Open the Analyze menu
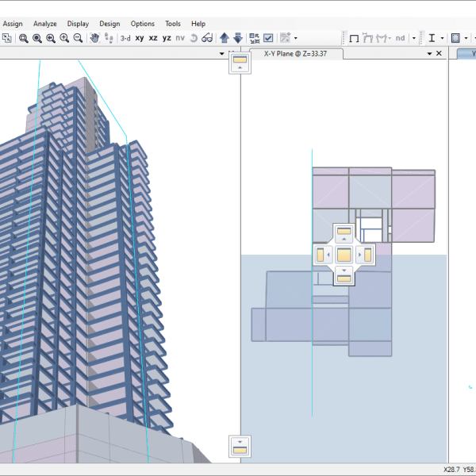This screenshot has height=476, width=476. click(x=44, y=24)
